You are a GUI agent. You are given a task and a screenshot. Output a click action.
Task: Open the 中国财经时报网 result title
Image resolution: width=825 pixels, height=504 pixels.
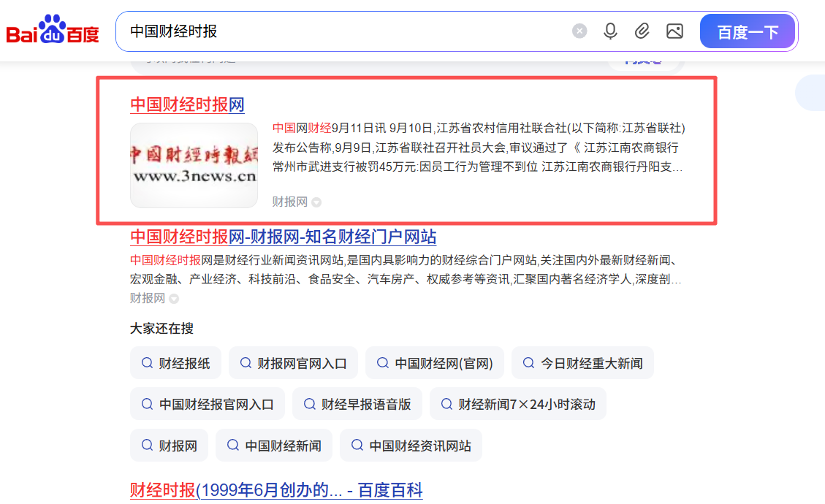point(187,104)
